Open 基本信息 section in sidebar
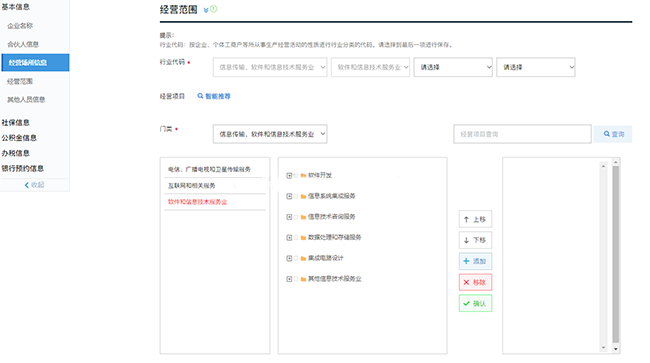This screenshot has height=363, width=650. click(15, 7)
